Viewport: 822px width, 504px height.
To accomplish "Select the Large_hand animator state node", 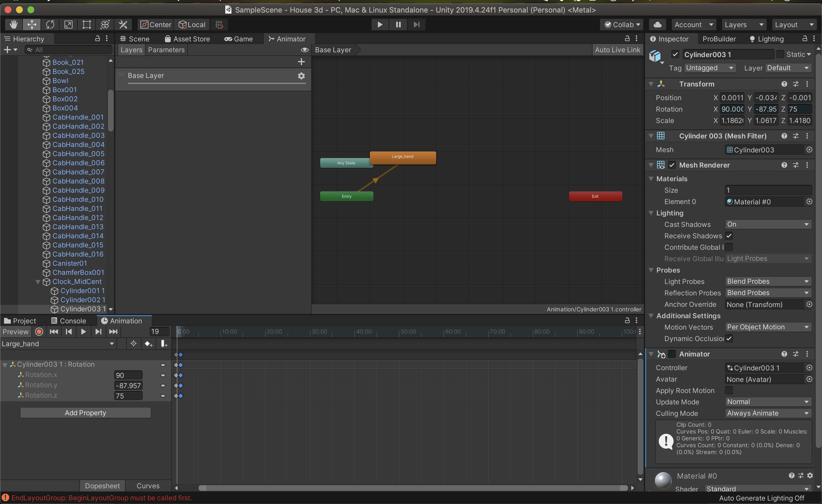I will pos(403,158).
